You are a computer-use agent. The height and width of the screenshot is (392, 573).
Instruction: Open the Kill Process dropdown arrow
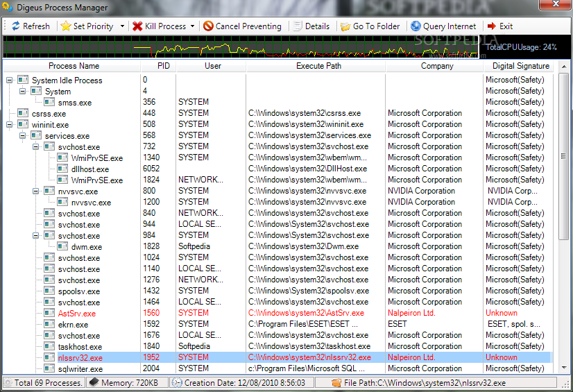tap(193, 26)
